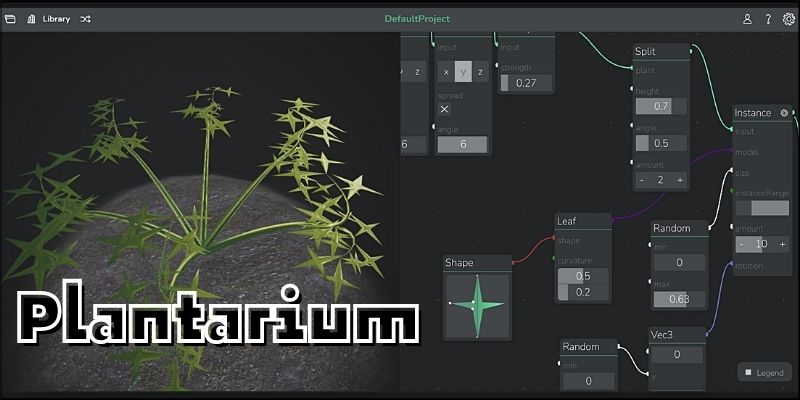This screenshot has height=400, width=800.
Task: Increase Split amount with plus
Action: pyautogui.click(x=680, y=180)
